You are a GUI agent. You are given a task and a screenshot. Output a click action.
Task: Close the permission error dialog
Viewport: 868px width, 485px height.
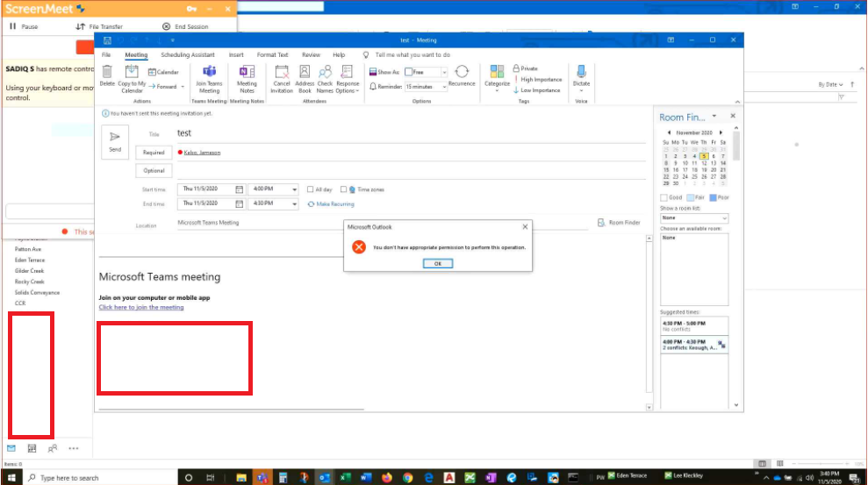525,227
